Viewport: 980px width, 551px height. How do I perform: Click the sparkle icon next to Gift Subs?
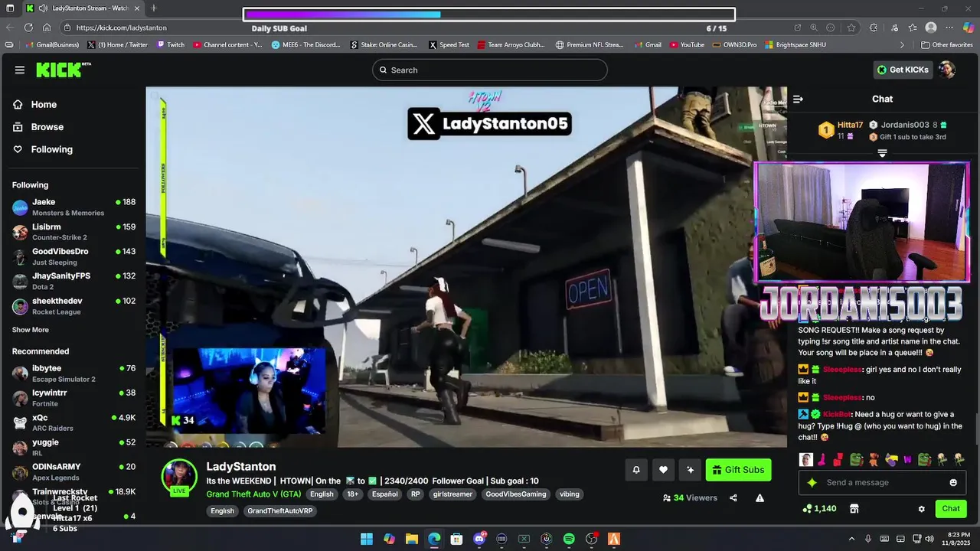[x=690, y=470]
